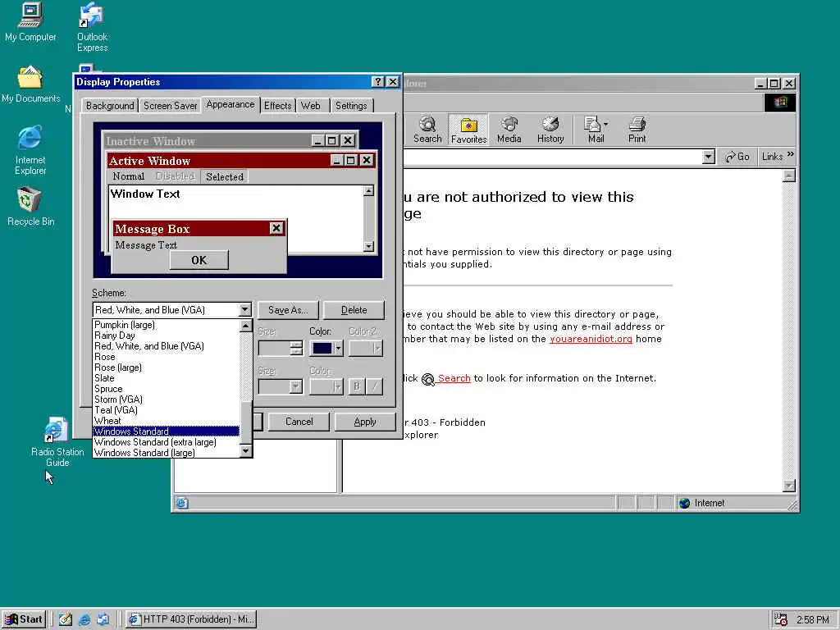Viewport: 840px width, 630px height.
Task: Open Favorites in Internet Explorer toolbar
Action: 468,130
